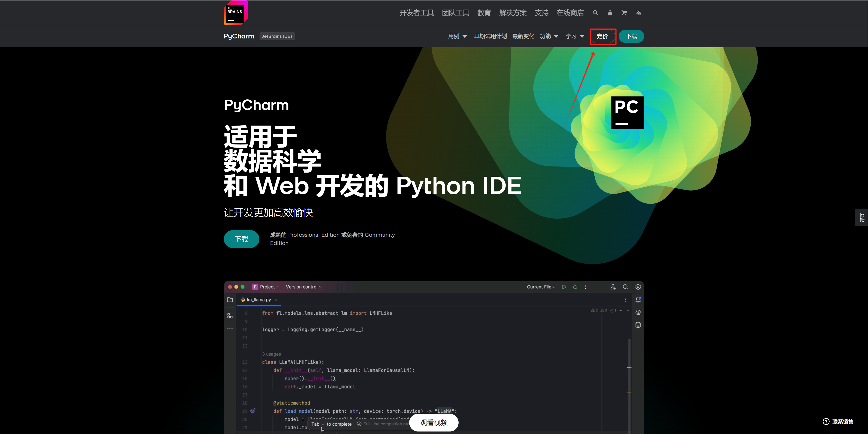Open 支持 menu
868x434 pixels.
point(542,13)
